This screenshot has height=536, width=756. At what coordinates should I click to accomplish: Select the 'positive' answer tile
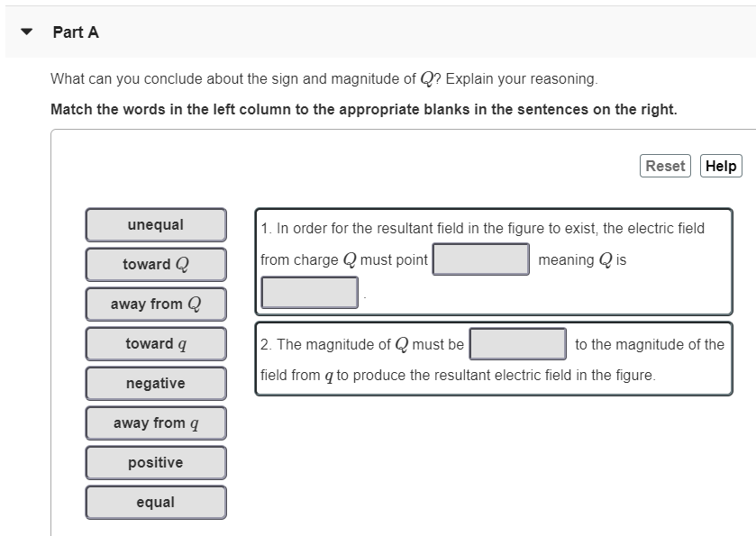pos(155,462)
